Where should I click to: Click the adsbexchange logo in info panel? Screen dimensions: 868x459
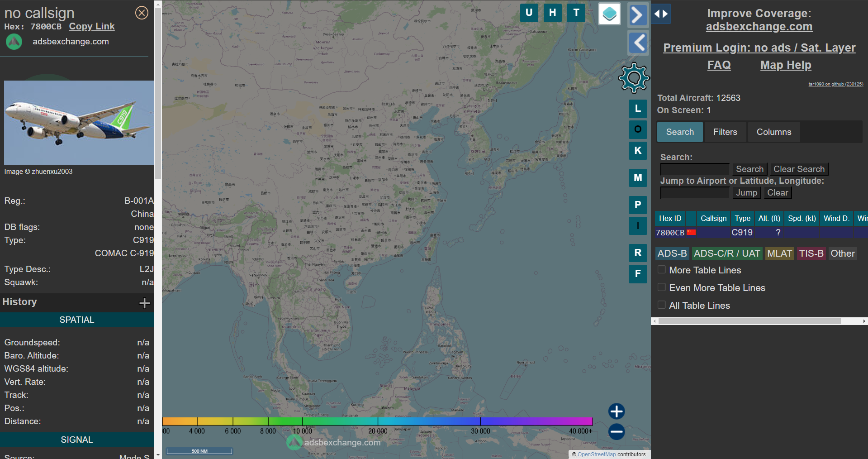14,42
